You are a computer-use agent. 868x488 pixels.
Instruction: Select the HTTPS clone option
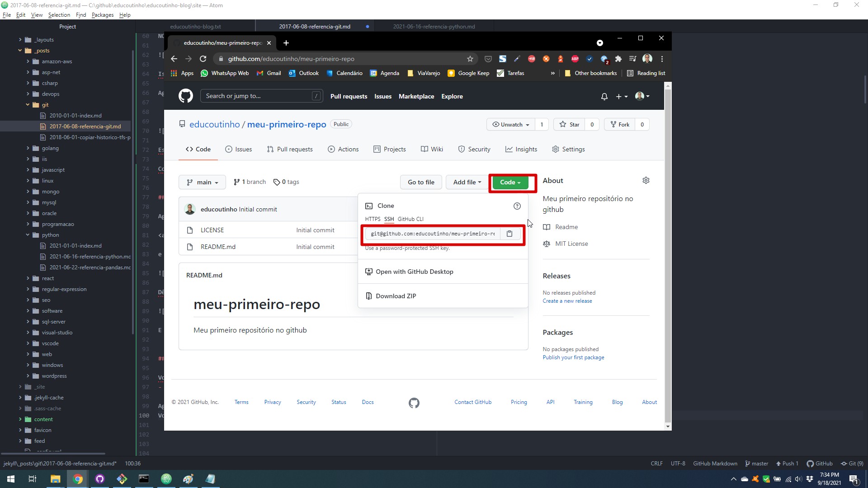[373, 219]
